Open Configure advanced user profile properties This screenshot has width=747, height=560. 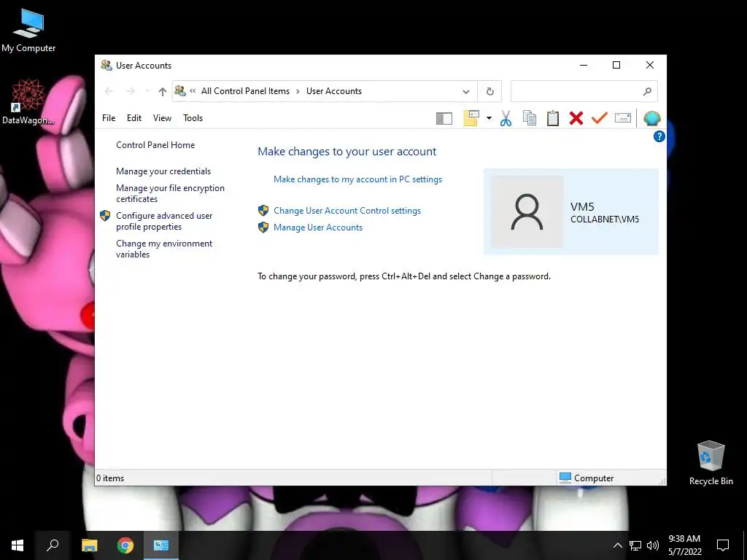pyautogui.click(x=164, y=221)
